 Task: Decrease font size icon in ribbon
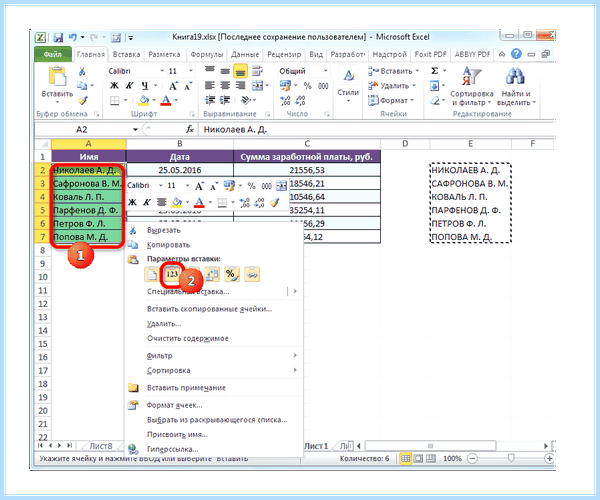(x=188, y=86)
